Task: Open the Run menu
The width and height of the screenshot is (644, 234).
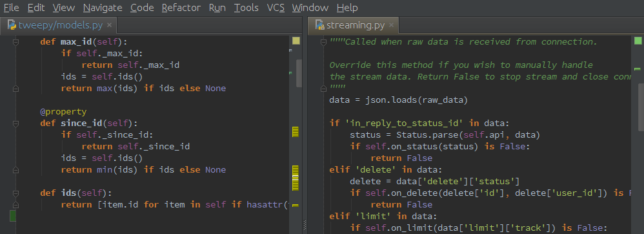Action: coord(217,7)
